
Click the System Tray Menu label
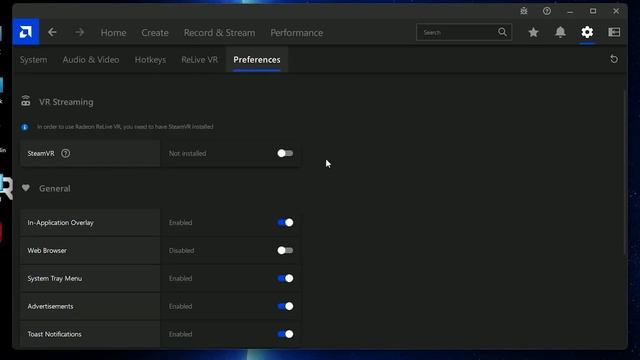coord(55,278)
